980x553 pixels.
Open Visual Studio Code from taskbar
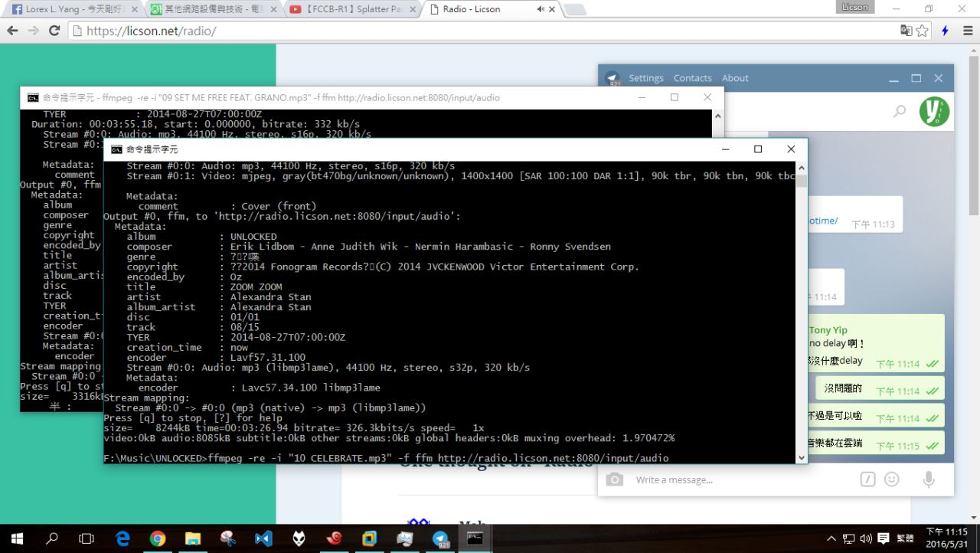263,538
